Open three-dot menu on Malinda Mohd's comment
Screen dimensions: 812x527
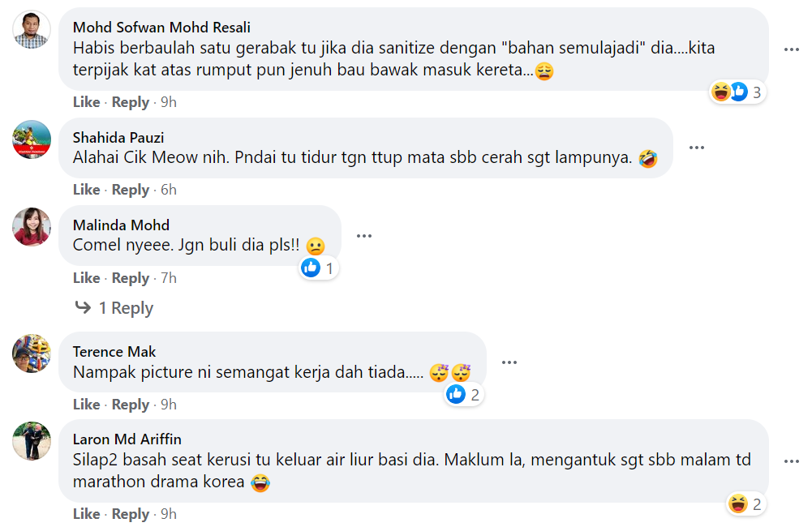(363, 236)
